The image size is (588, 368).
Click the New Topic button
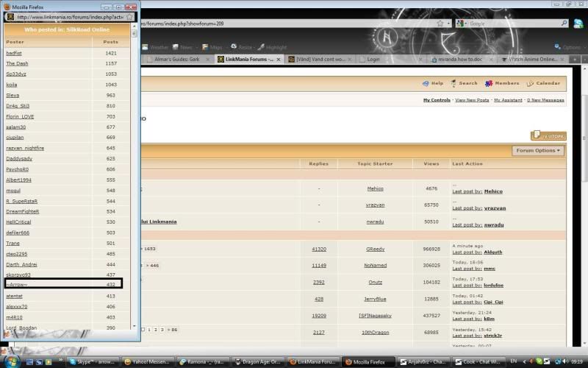click(x=548, y=135)
